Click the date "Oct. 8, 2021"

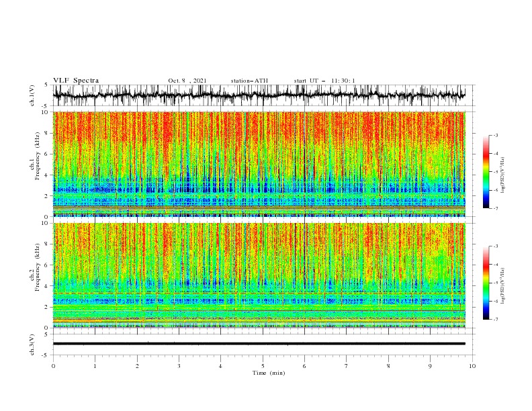pos(187,81)
